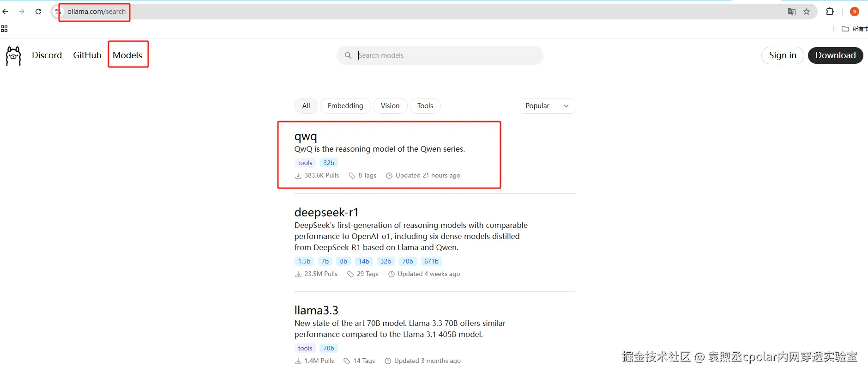Open the all bookmarks folder
868x374 pixels.
pos(855,29)
